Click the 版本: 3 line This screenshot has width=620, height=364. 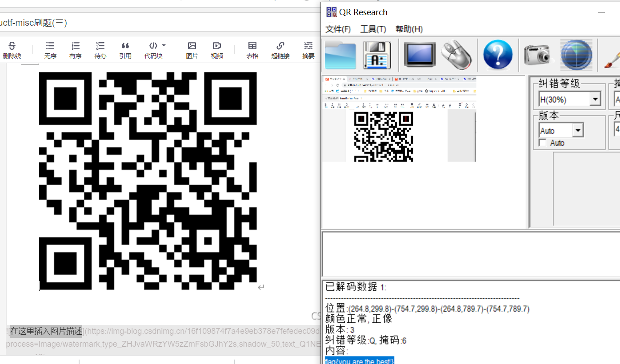point(340,329)
